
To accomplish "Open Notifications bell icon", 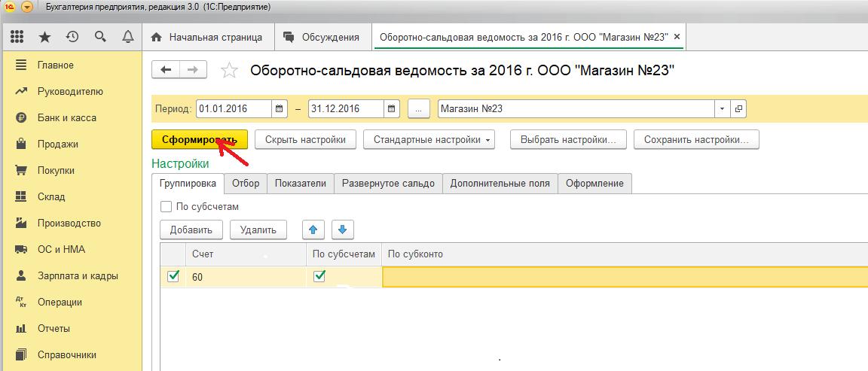I will point(127,37).
